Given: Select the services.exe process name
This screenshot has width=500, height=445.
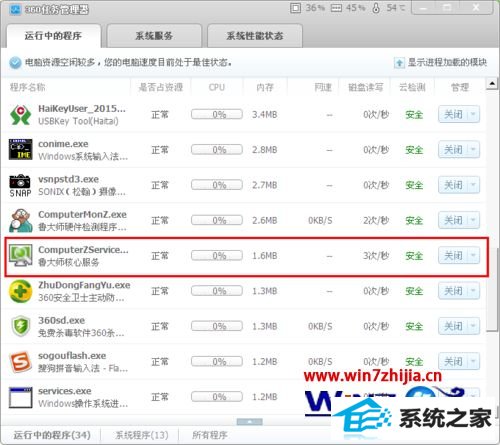Looking at the screenshot, I should click(65, 391).
